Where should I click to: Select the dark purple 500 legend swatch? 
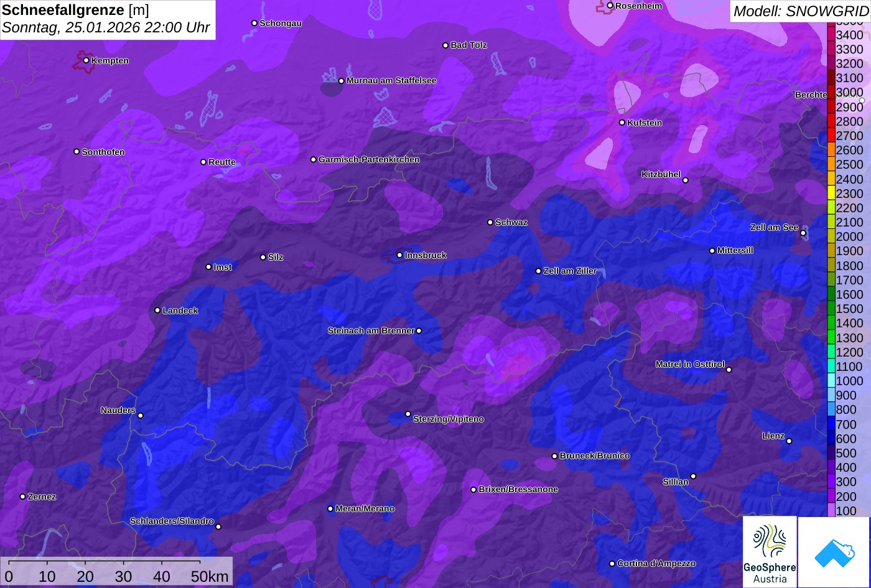(x=831, y=453)
